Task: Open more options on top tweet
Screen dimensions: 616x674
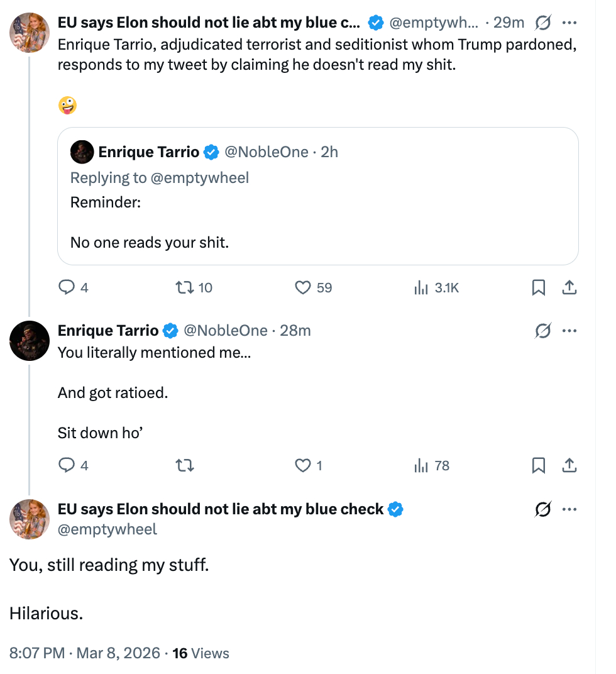Action: coord(569,23)
